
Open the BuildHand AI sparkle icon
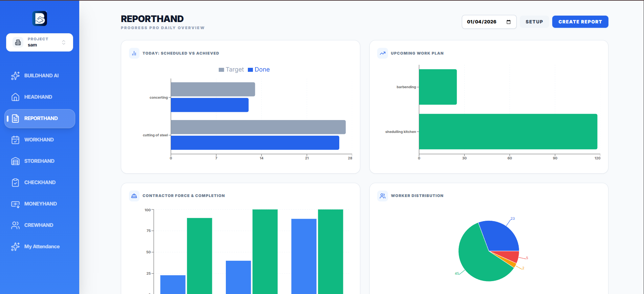tap(15, 76)
